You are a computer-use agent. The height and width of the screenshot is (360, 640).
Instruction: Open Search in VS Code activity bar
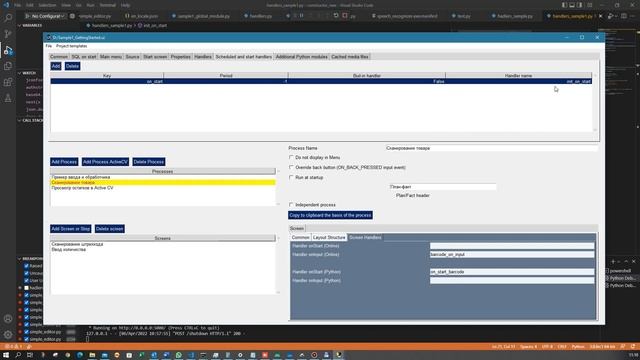pos(8,18)
